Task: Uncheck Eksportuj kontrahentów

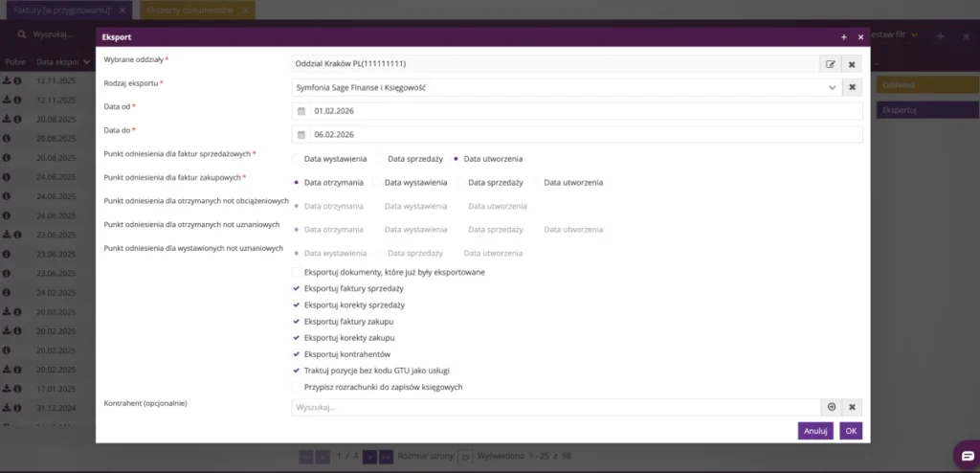Action: pyautogui.click(x=297, y=354)
